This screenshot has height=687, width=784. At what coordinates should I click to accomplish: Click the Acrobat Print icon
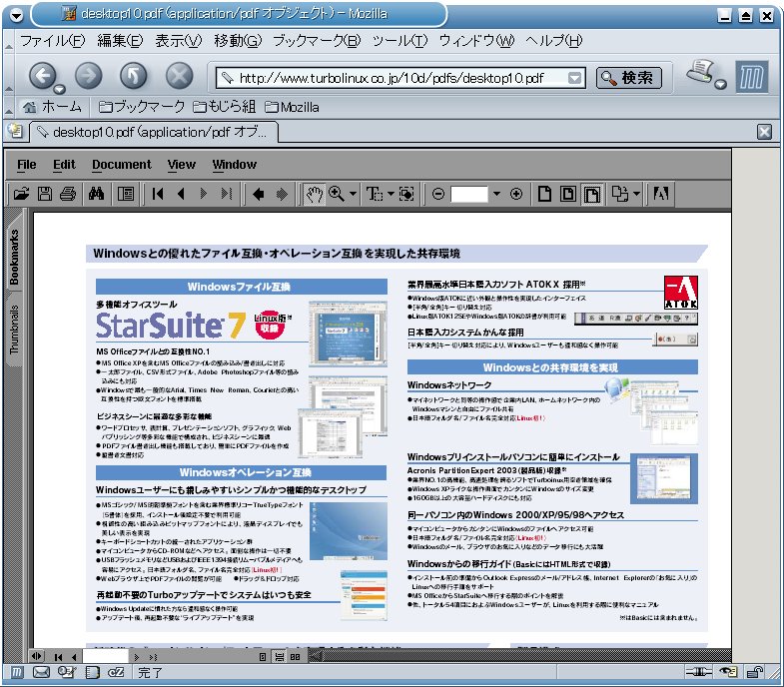(68, 194)
